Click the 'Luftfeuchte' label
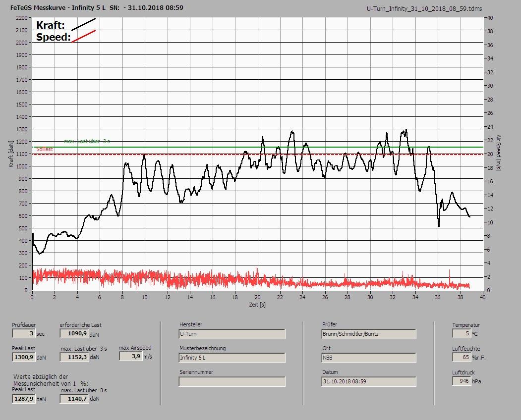 tap(466, 349)
